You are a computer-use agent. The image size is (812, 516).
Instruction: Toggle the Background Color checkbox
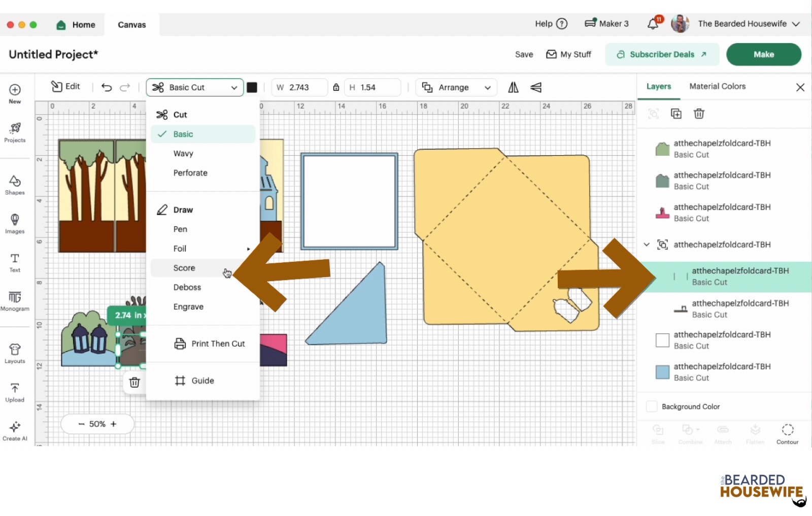point(652,406)
